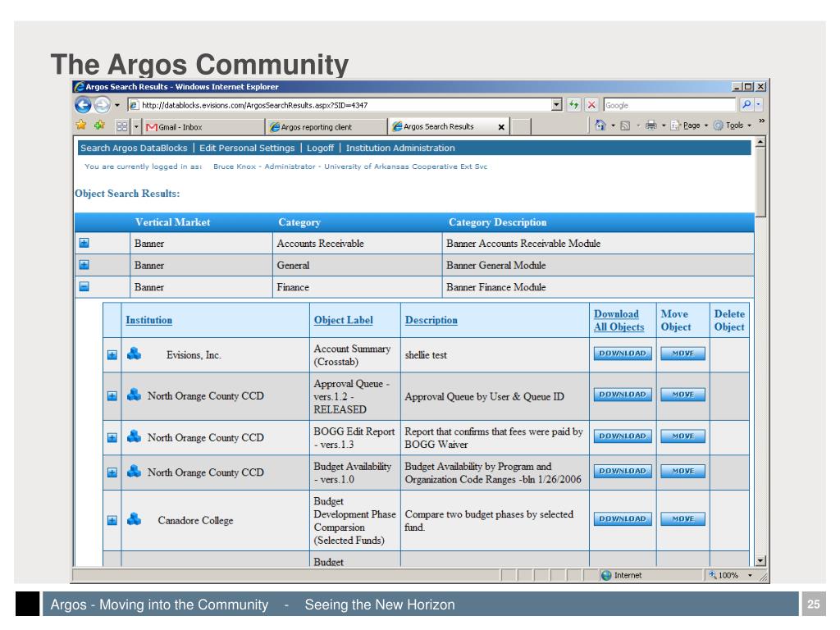Click the Stop loading red X icon

click(591, 104)
